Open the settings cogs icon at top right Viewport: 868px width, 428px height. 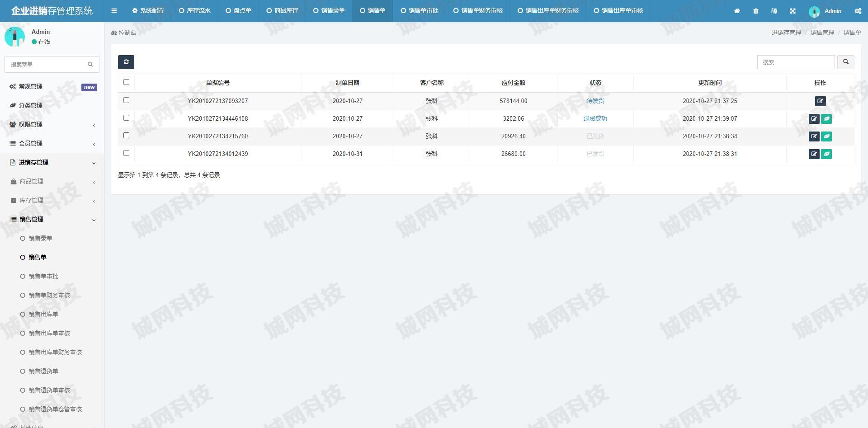click(x=858, y=11)
